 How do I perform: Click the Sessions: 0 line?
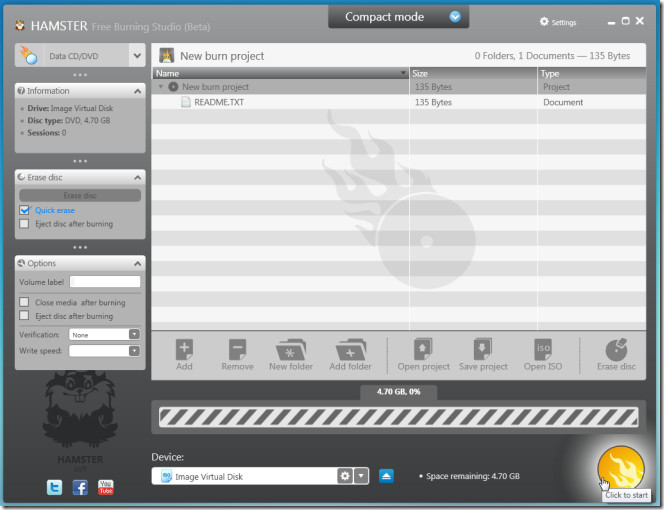(x=47, y=133)
